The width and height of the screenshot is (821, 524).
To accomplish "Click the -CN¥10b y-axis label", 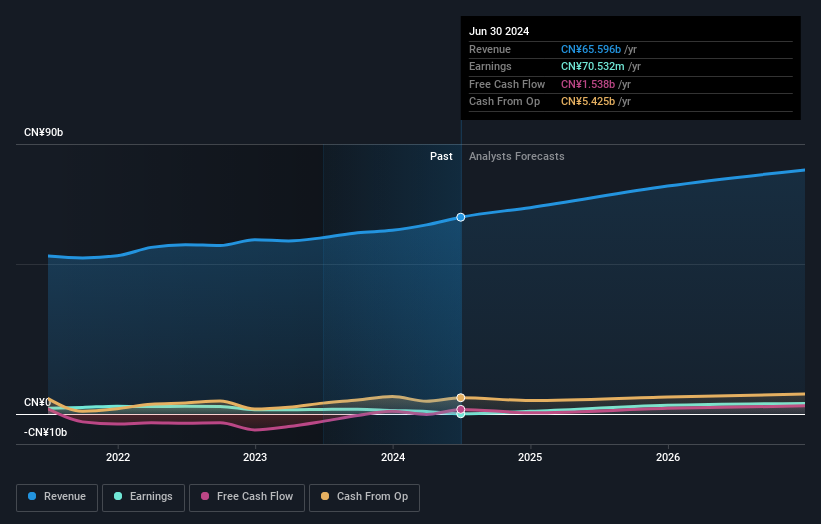I will point(46,432).
